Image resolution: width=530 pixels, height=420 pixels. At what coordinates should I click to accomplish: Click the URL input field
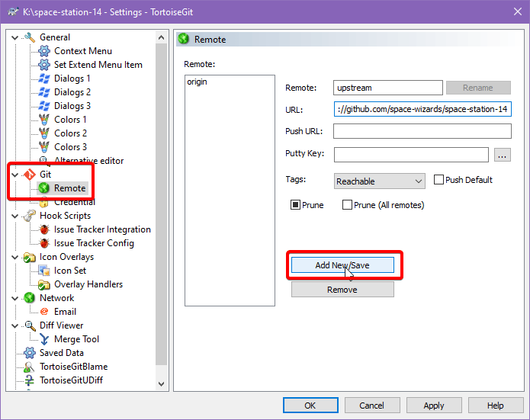422,109
